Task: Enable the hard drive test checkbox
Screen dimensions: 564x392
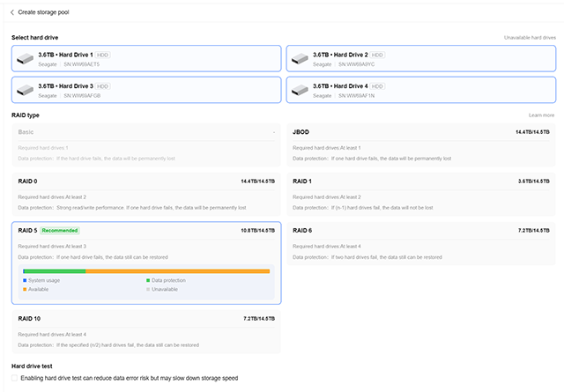Action: coord(15,377)
